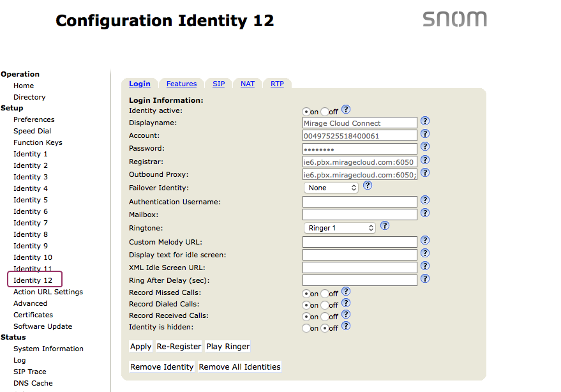Screen dimensions: 561x392
Task: Go to Home in sidebar
Action: pos(24,86)
